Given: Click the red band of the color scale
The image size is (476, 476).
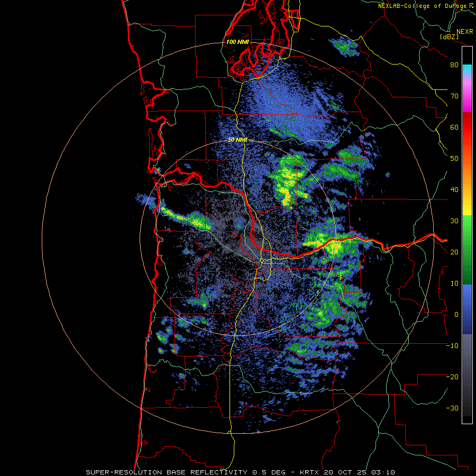Looking at the screenshot, I should point(467,127).
